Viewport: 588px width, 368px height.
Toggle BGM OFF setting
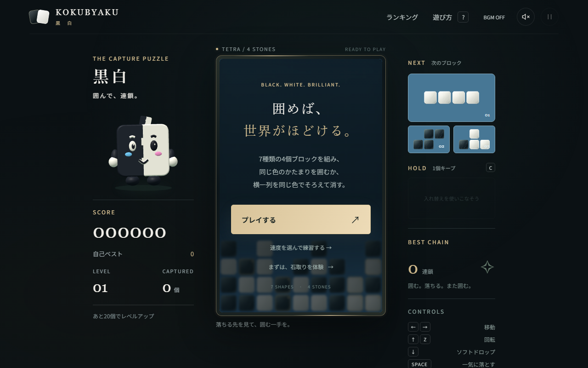(x=494, y=17)
